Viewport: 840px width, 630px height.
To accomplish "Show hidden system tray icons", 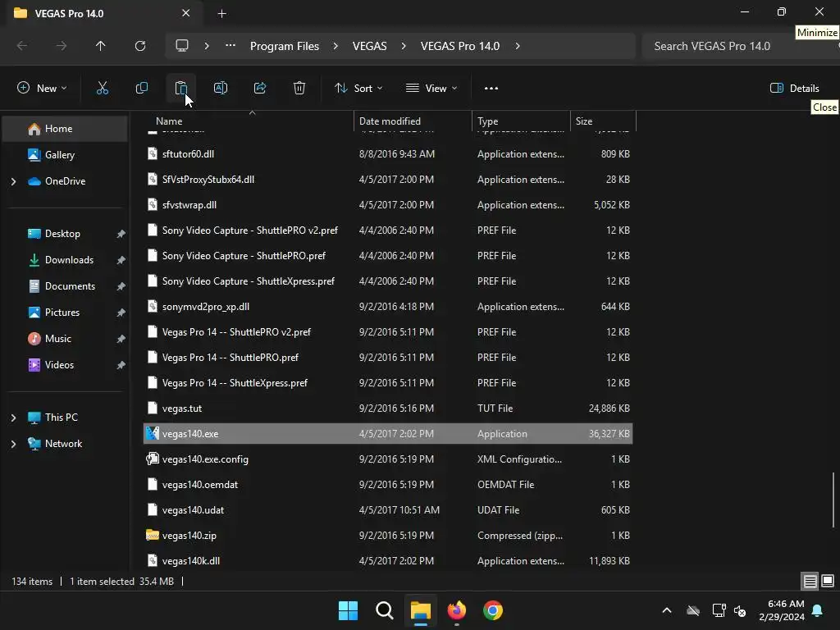I will click(x=667, y=610).
